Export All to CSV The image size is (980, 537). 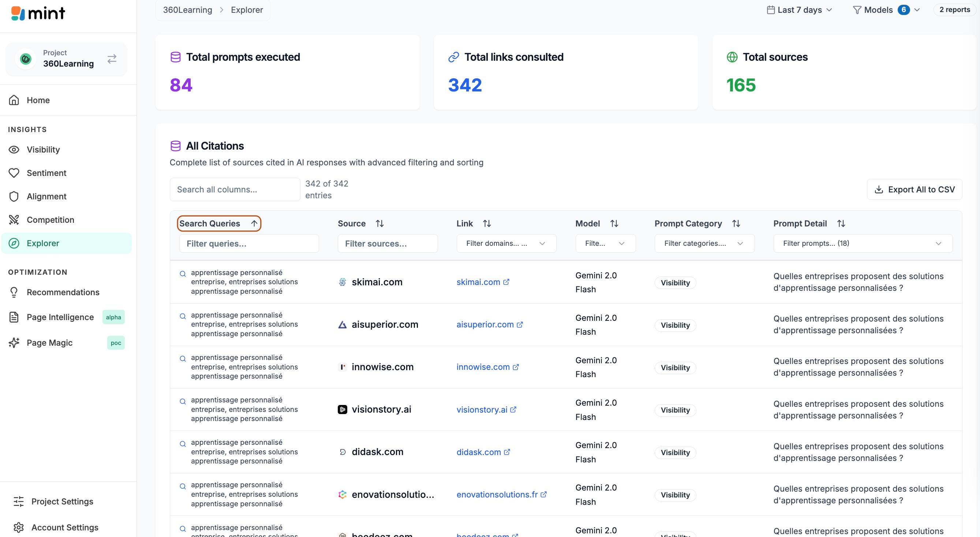pos(914,189)
